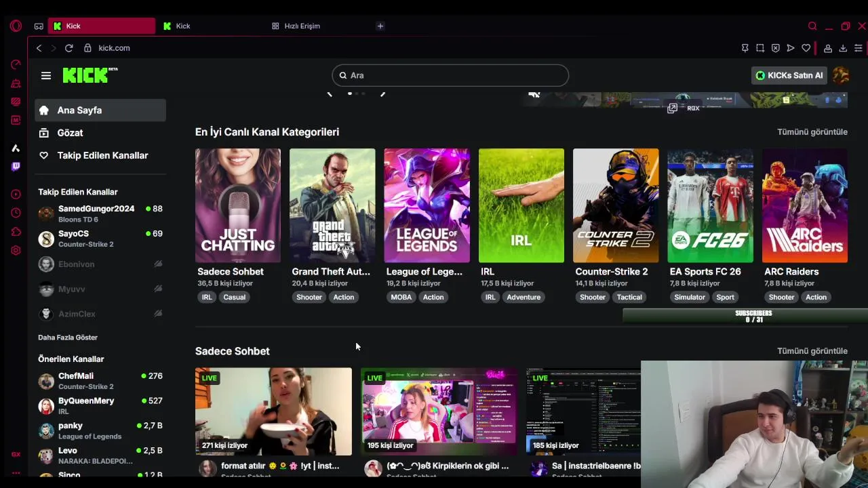View all categories via top Tümünü görüntüle
This screenshot has height=488, width=868.
tap(812, 131)
